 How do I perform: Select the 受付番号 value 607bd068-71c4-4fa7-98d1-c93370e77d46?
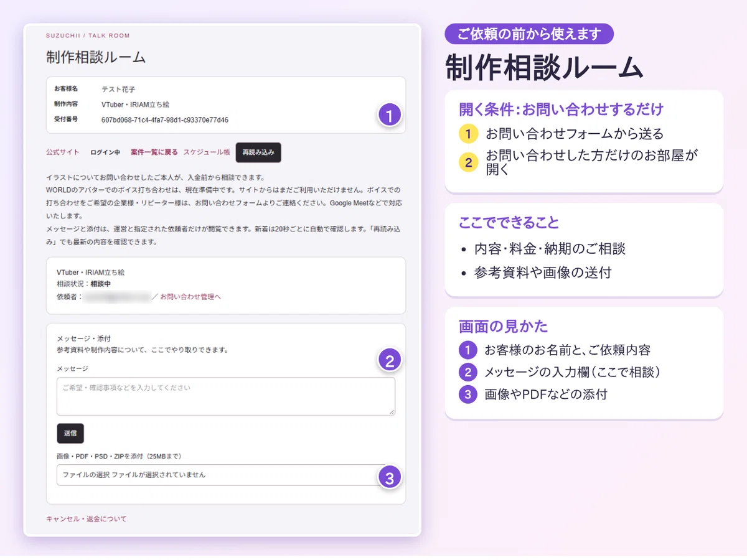click(x=165, y=119)
